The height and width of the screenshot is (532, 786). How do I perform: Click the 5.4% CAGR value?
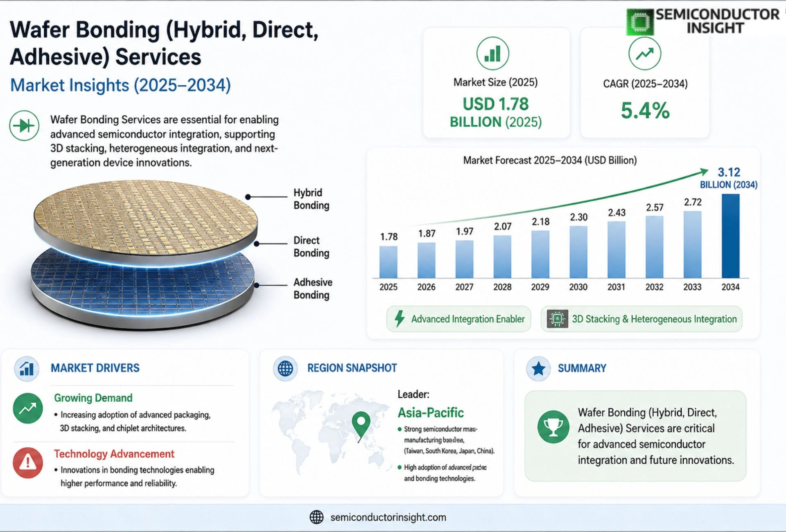(x=645, y=110)
